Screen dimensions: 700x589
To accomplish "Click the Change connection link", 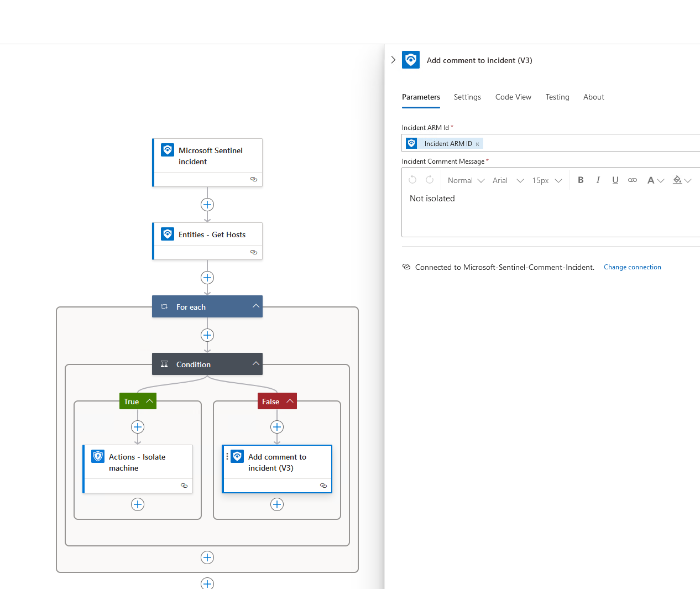I will (632, 267).
